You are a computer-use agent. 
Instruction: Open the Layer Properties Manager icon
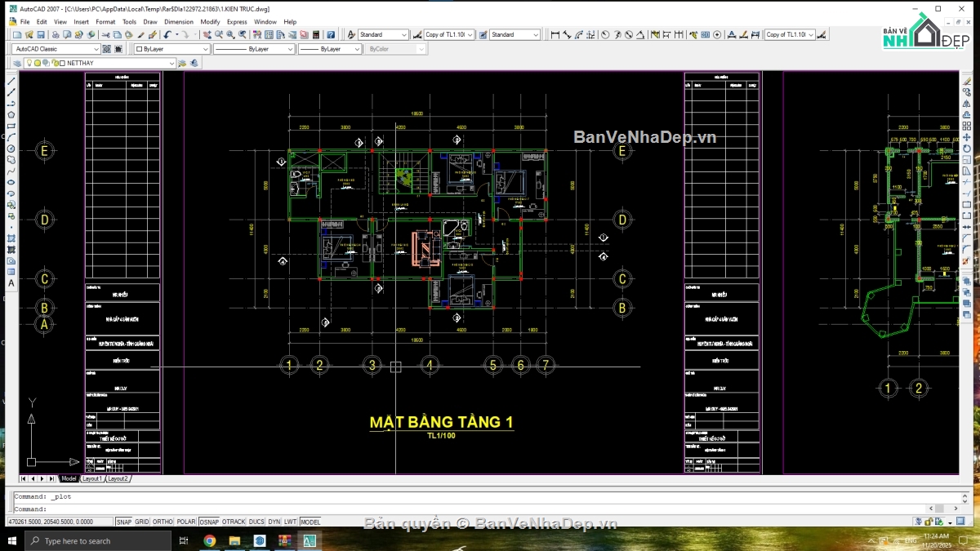point(17,63)
